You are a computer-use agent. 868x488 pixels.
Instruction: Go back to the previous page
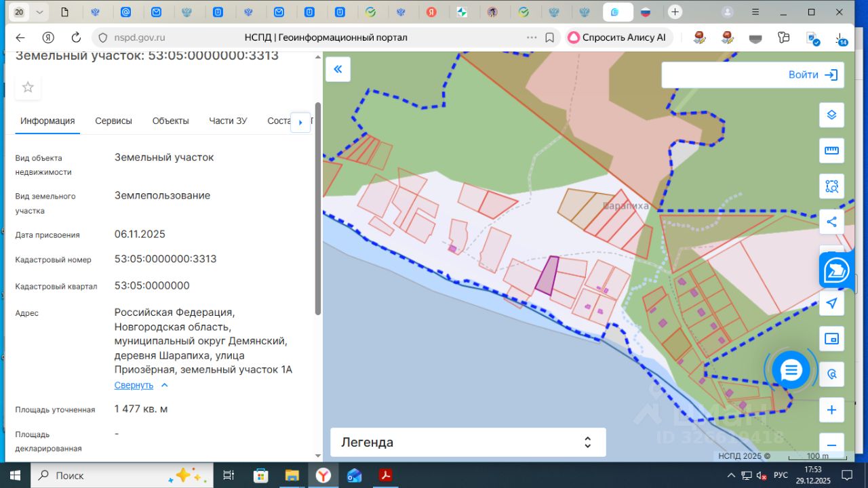point(20,38)
